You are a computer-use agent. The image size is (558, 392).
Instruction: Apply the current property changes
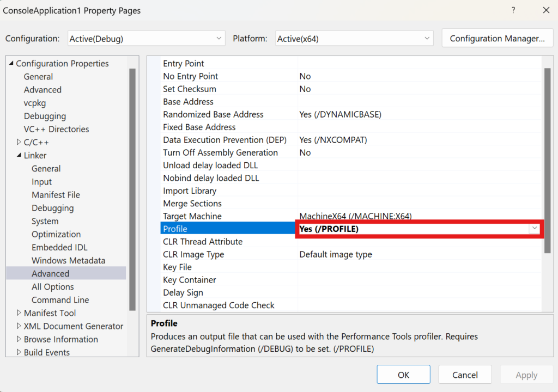(526, 375)
